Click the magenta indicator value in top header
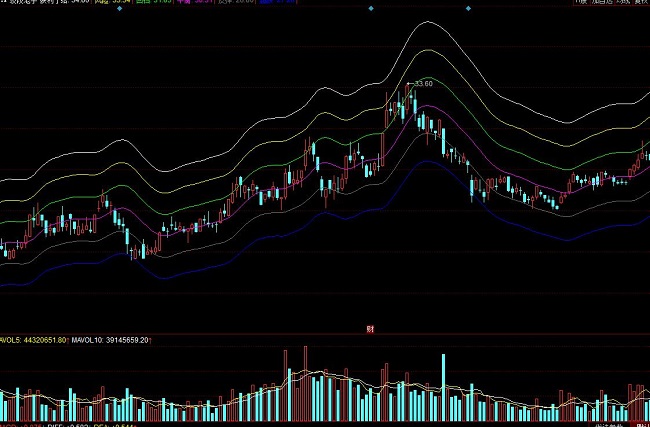The width and height of the screenshot is (650, 427). tap(203, 2)
